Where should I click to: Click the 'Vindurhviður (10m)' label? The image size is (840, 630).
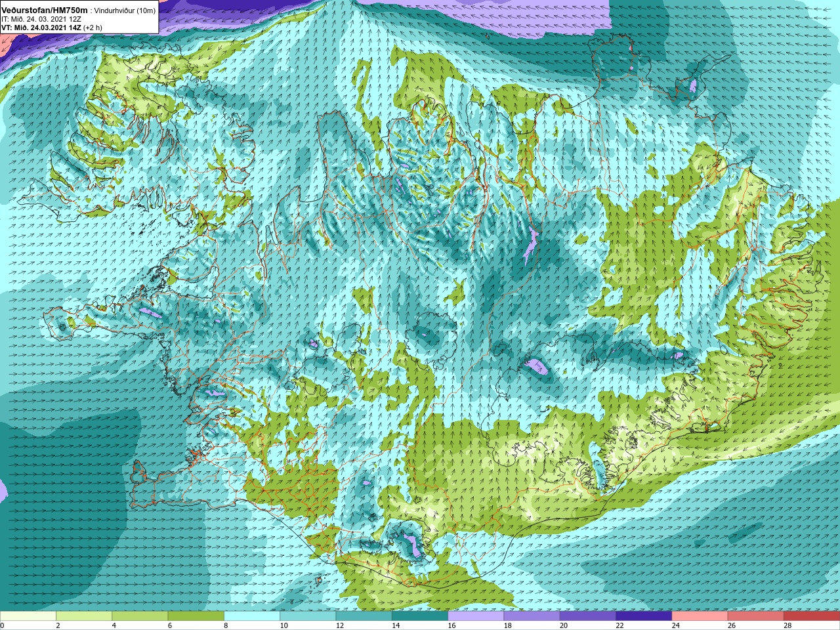point(125,11)
